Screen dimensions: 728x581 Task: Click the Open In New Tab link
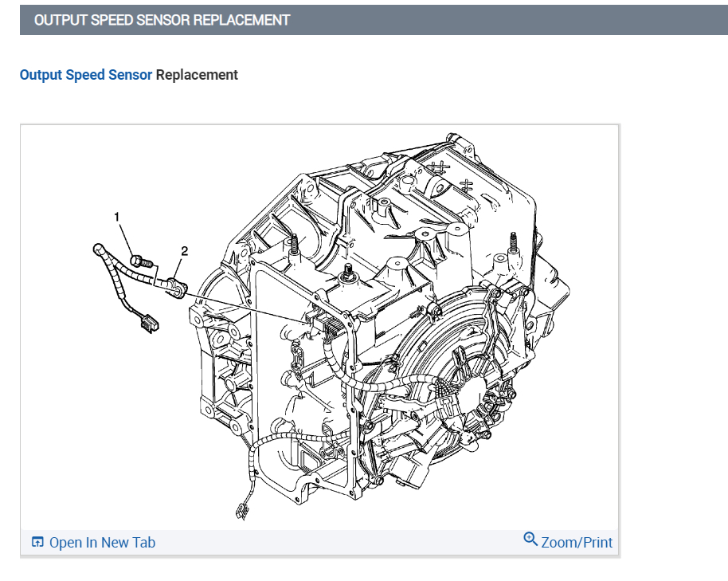(102, 543)
